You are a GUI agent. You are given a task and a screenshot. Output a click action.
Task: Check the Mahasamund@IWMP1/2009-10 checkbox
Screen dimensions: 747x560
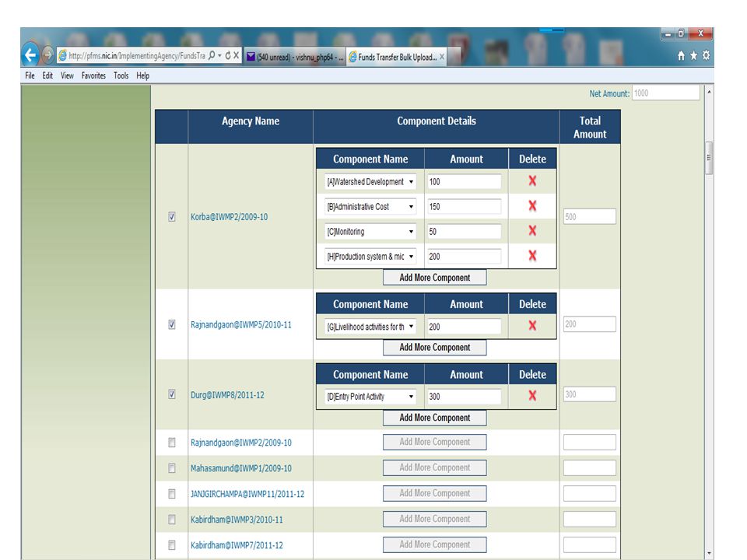click(171, 468)
